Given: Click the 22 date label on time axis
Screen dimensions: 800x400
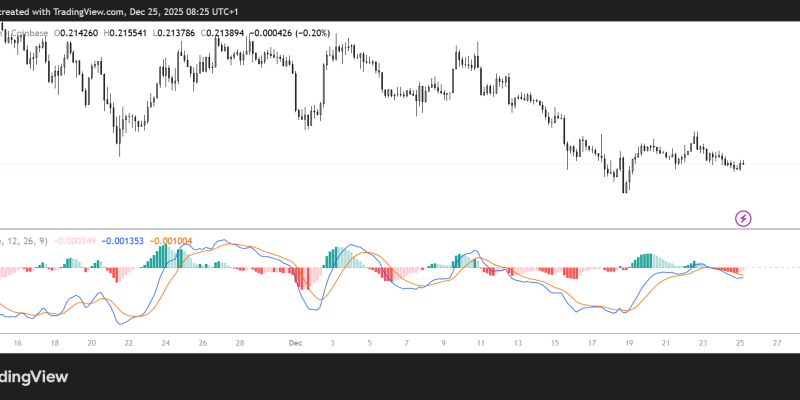Looking at the screenshot, I should [128, 342].
